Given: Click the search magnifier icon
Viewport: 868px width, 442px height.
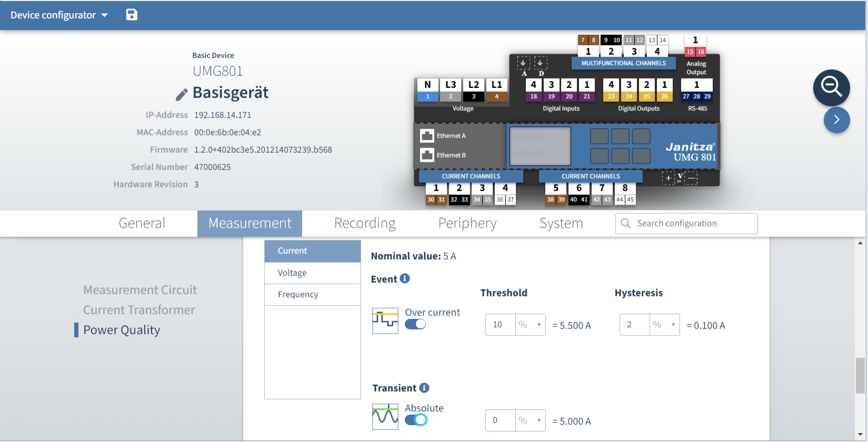Looking at the screenshot, I should [x=625, y=223].
